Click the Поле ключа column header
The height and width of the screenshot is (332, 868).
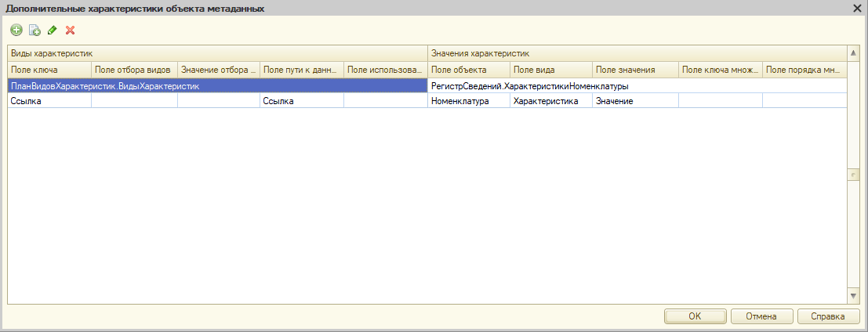pyautogui.click(x=49, y=70)
